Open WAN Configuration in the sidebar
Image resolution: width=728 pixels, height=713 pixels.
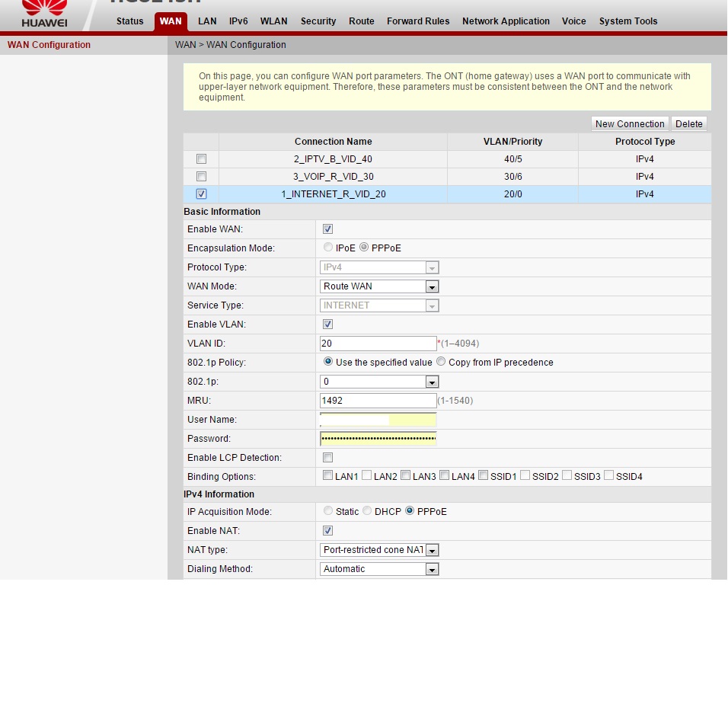[x=49, y=45]
